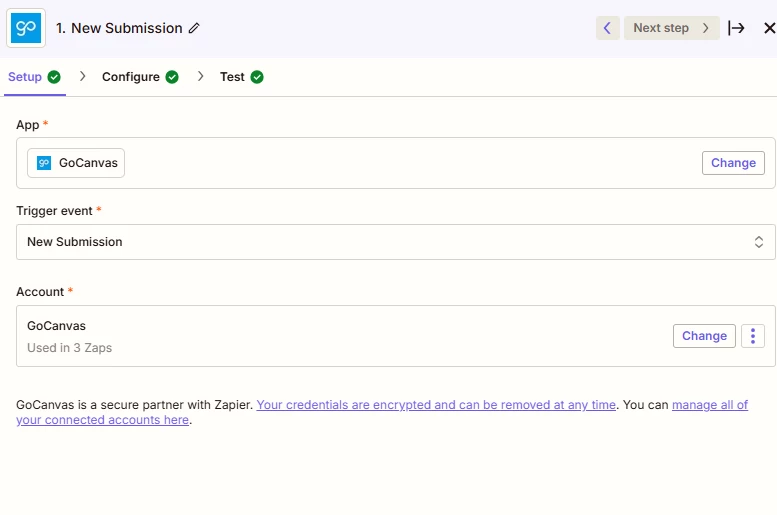The height and width of the screenshot is (515, 777).
Task: Change the selected app
Action: click(733, 163)
